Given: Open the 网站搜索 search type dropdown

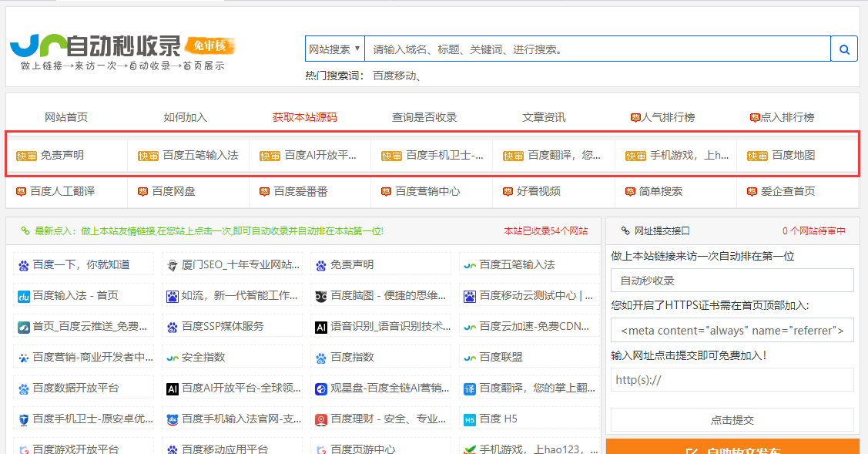Looking at the screenshot, I should 334,49.
